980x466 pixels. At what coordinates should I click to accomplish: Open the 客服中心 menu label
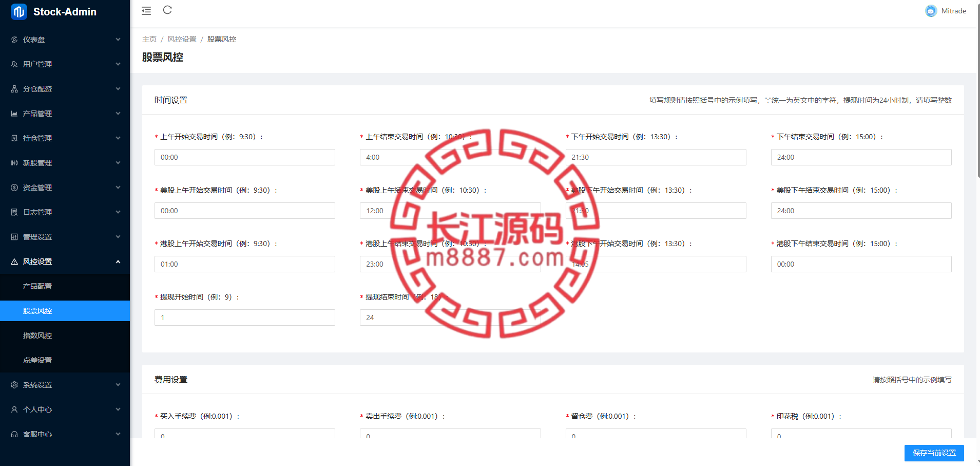[37, 434]
